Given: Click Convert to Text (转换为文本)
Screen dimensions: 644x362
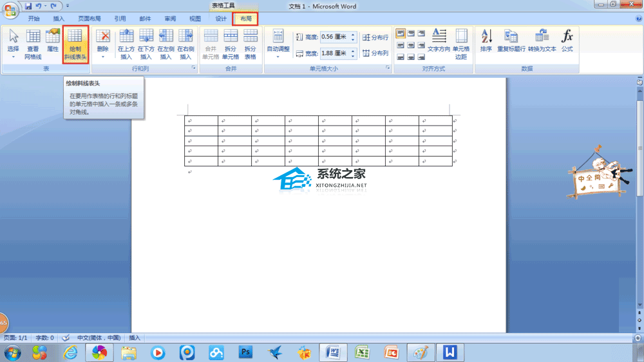Looking at the screenshot, I should 542,41.
